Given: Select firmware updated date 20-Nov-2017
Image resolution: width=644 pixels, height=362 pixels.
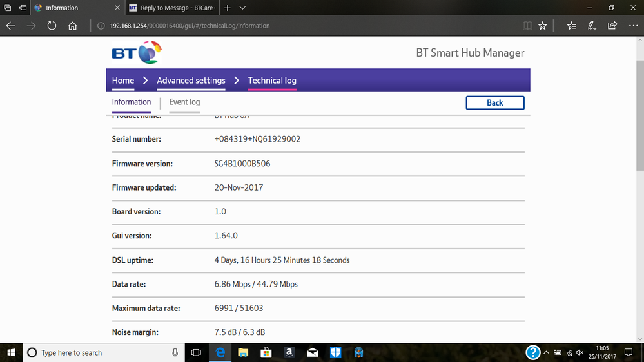Looking at the screenshot, I should [239, 187].
